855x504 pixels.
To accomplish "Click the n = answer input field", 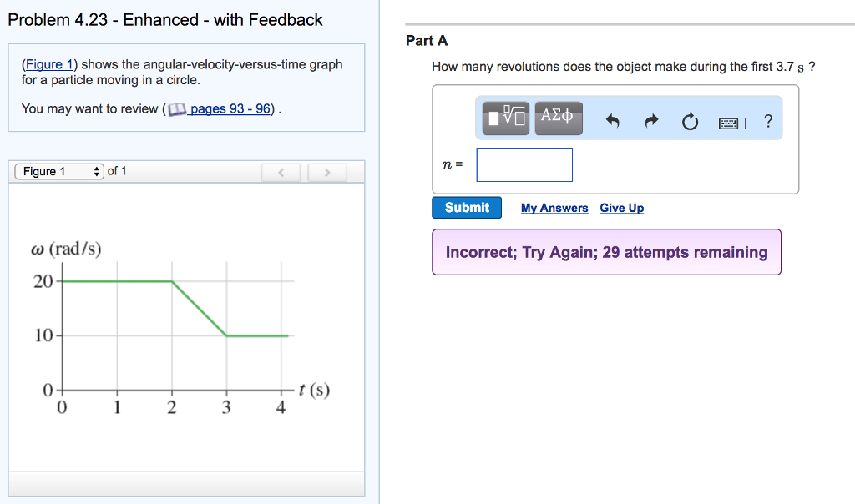I will tap(524, 165).
